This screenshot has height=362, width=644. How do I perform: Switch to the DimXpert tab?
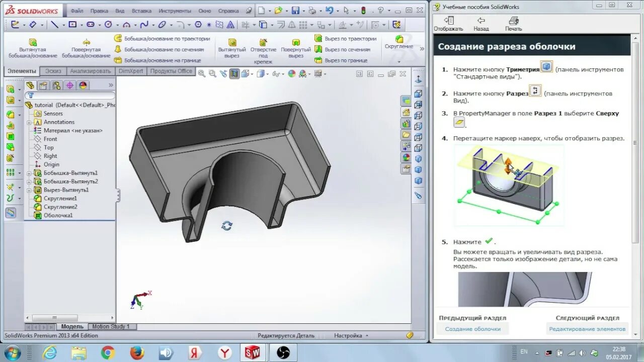pyautogui.click(x=131, y=71)
